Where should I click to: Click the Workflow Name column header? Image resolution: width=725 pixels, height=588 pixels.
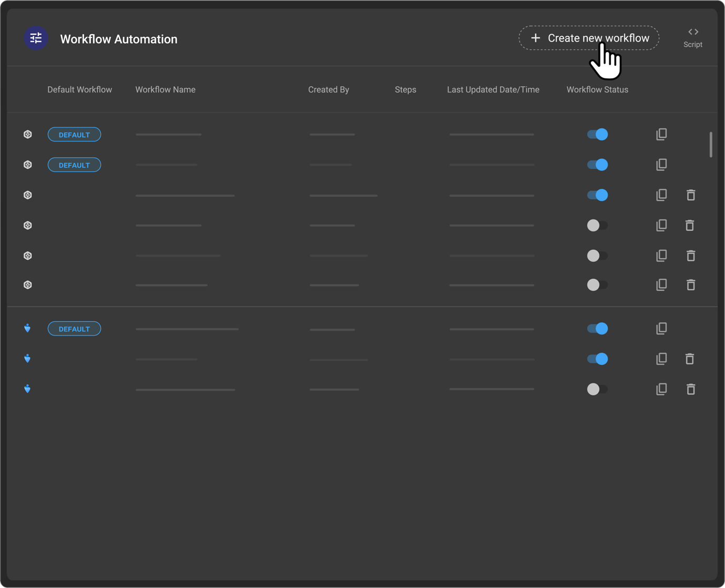[165, 89]
